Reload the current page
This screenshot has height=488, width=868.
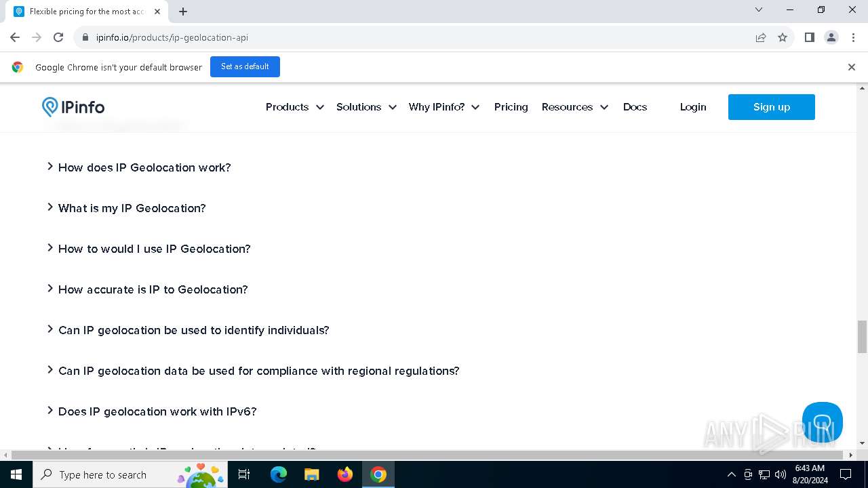pyautogui.click(x=58, y=37)
